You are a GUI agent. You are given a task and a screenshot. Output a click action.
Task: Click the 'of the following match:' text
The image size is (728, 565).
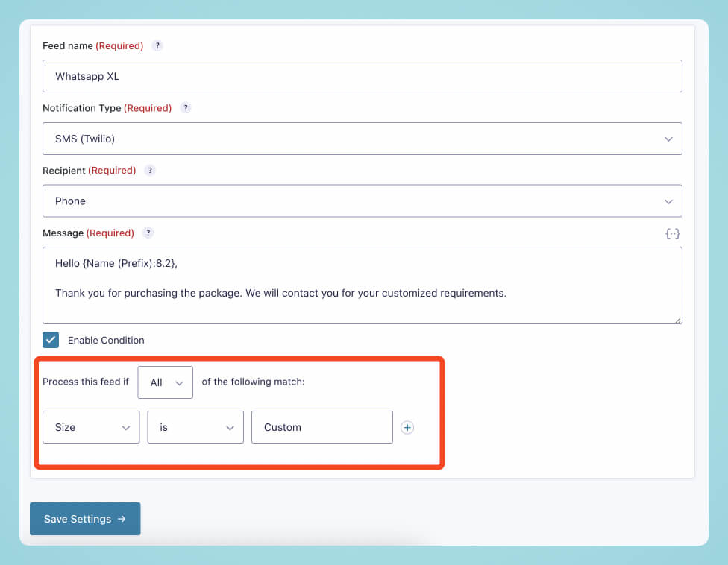pyautogui.click(x=253, y=382)
